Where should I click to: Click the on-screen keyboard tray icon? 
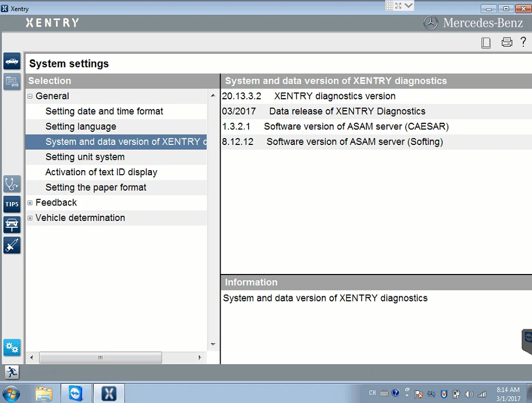pyautogui.click(x=384, y=393)
